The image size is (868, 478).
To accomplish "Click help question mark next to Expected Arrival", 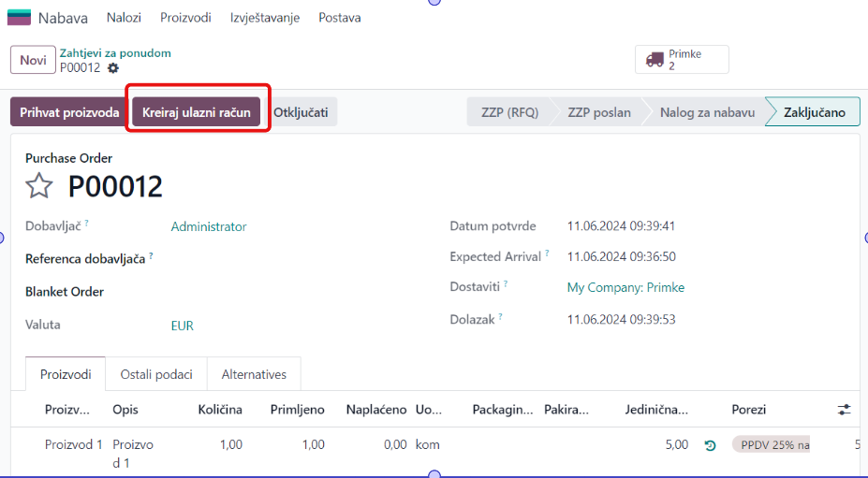I will [x=548, y=253].
